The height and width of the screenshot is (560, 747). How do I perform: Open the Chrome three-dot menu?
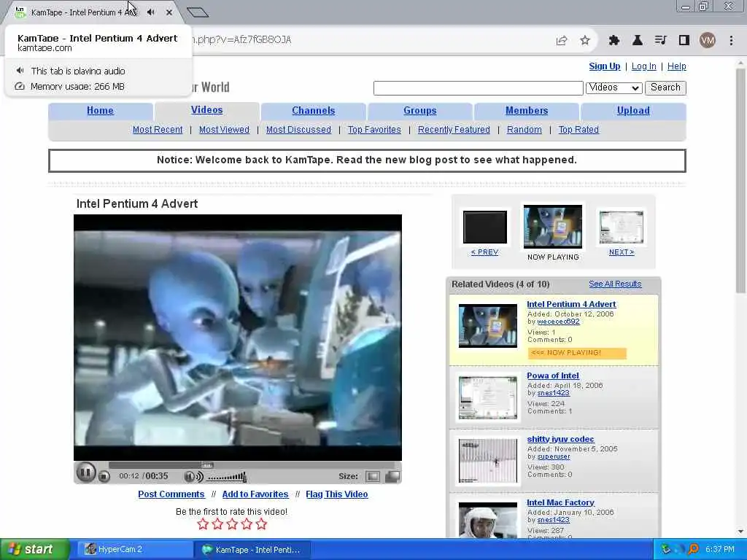[x=731, y=41]
